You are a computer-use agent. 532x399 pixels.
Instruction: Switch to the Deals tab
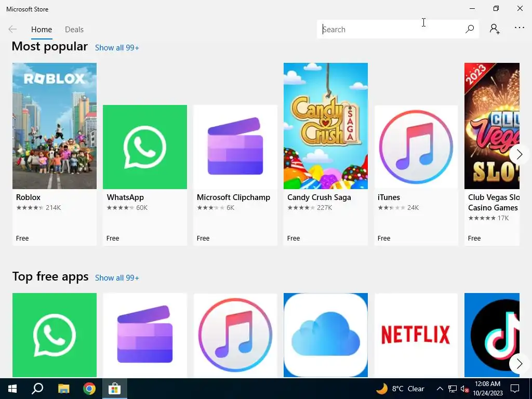(x=74, y=30)
